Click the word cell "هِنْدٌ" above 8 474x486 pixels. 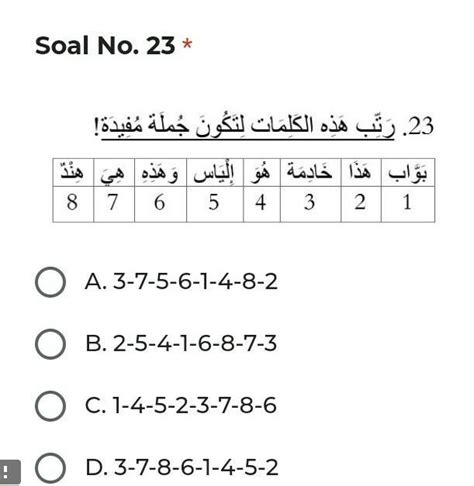pos(73,172)
